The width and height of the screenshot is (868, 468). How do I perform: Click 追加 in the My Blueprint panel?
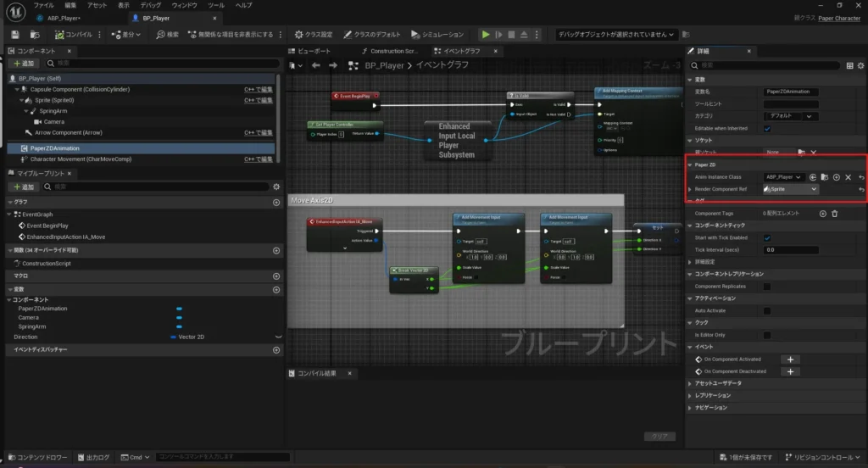(x=24, y=187)
